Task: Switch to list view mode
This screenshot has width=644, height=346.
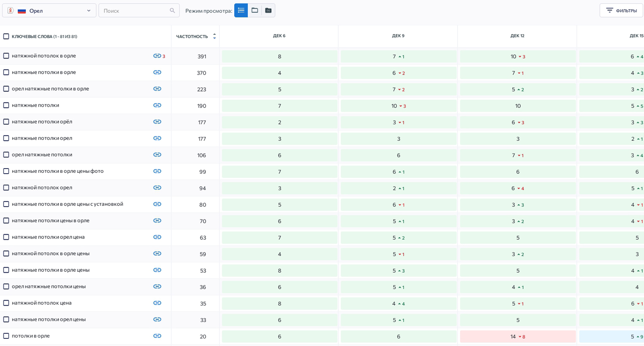Action: (x=241, y=11)
